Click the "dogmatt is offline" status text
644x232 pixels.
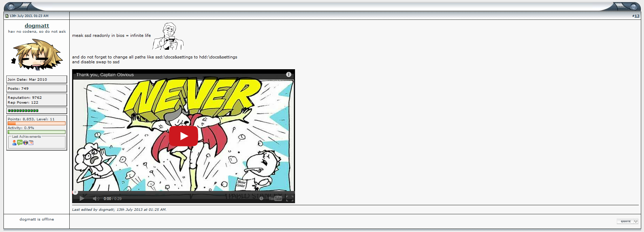click(x=37, y=219)
